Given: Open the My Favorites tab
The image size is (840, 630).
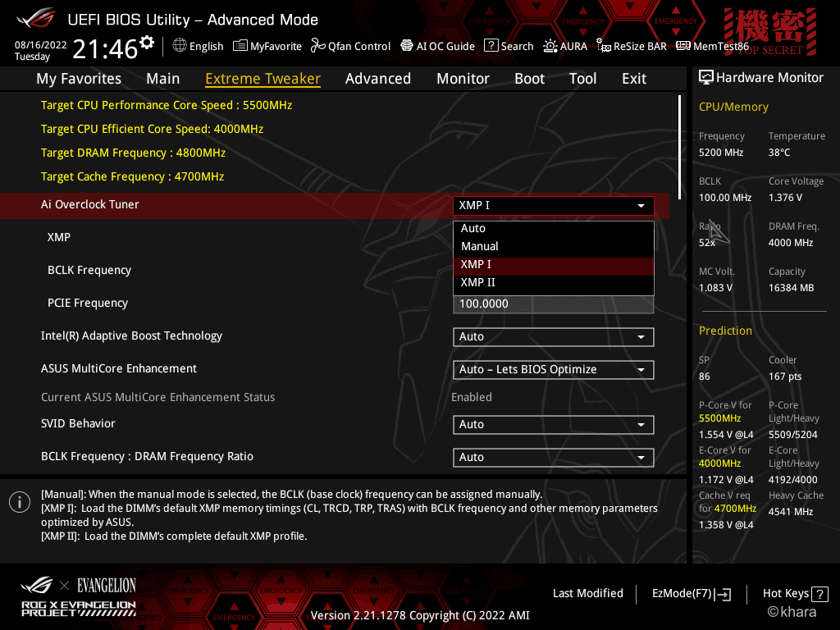Looking at the screenshot, I should [79, 79].
